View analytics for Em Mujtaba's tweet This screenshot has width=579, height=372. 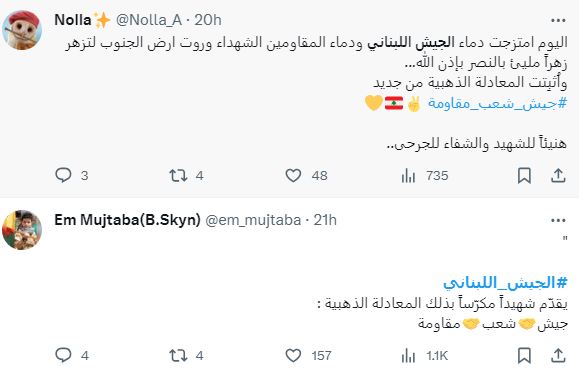(x=408, y=356)
